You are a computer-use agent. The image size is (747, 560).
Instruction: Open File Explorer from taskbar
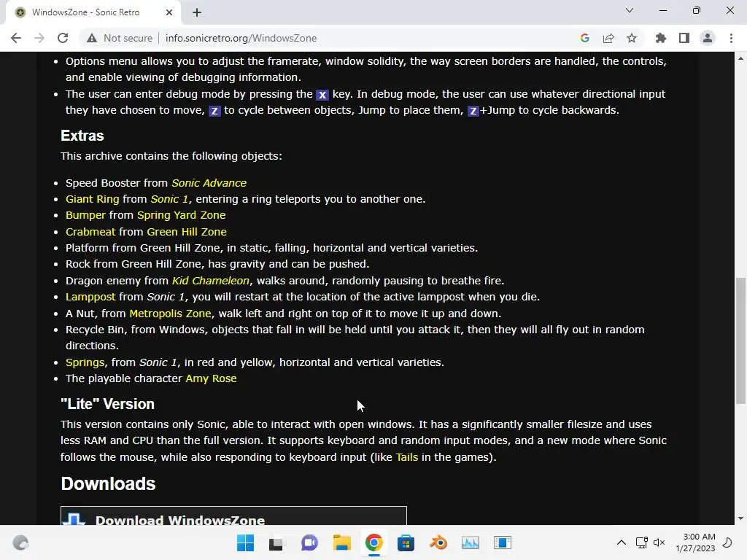click(341, 542)
